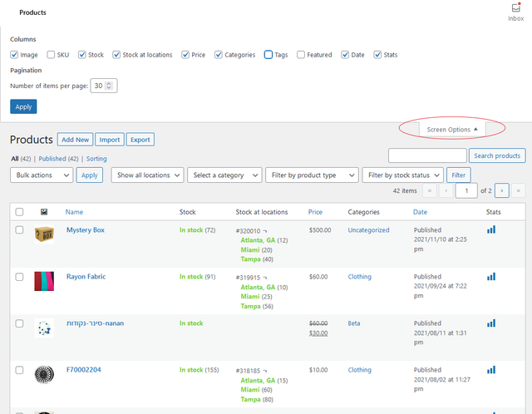Uncheck the Image column checkbox

[14, 55]
